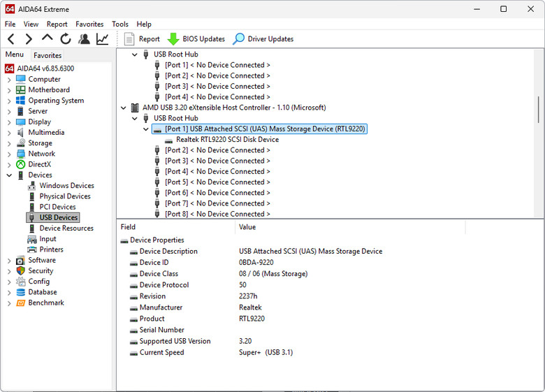The width and height of the screenshot is (545, 392).
Task: Click the Refresh icon in toolbar
Action: pyautogui.click(x=66, y=39)
